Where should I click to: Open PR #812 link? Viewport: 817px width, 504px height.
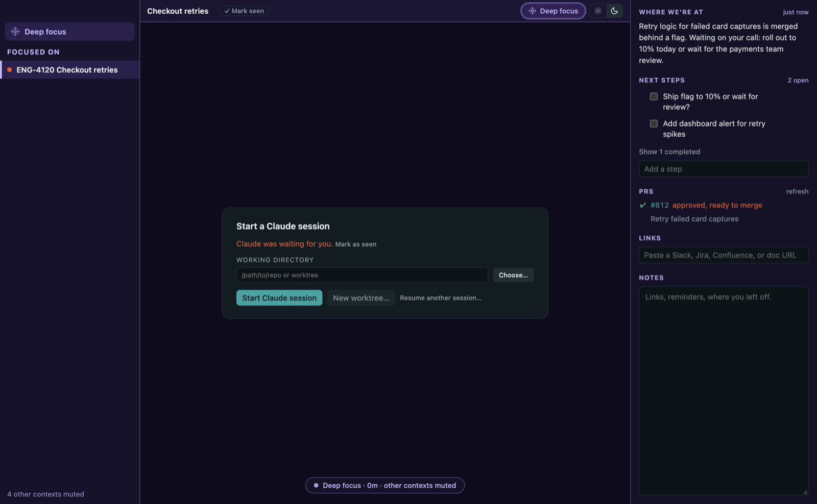click(659, 205)
